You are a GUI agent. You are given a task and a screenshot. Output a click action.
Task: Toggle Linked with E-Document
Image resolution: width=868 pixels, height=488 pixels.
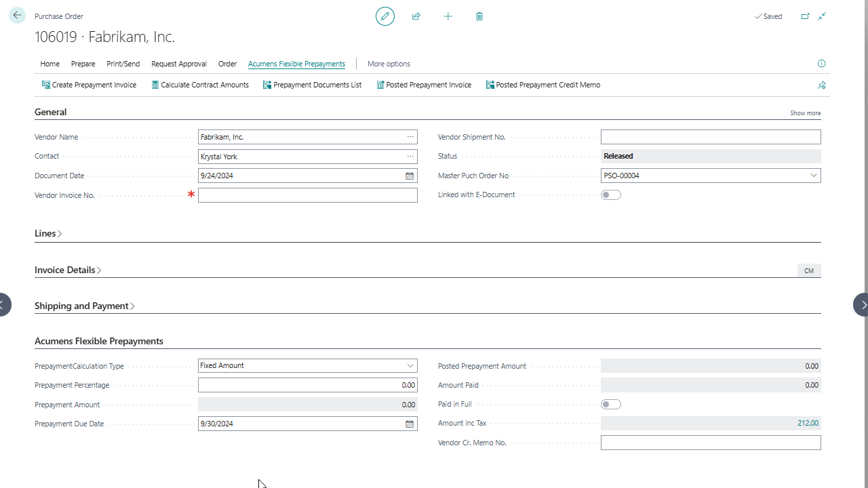610,195
